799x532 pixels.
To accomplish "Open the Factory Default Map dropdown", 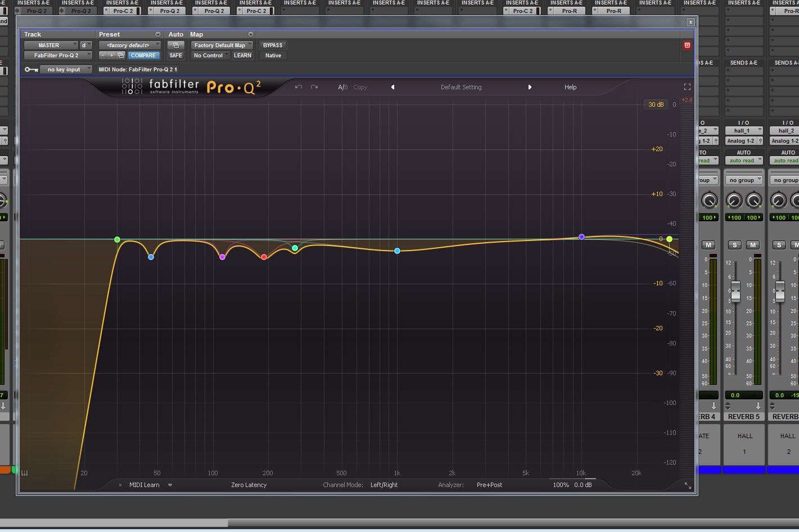I will (x=222, y=45).
